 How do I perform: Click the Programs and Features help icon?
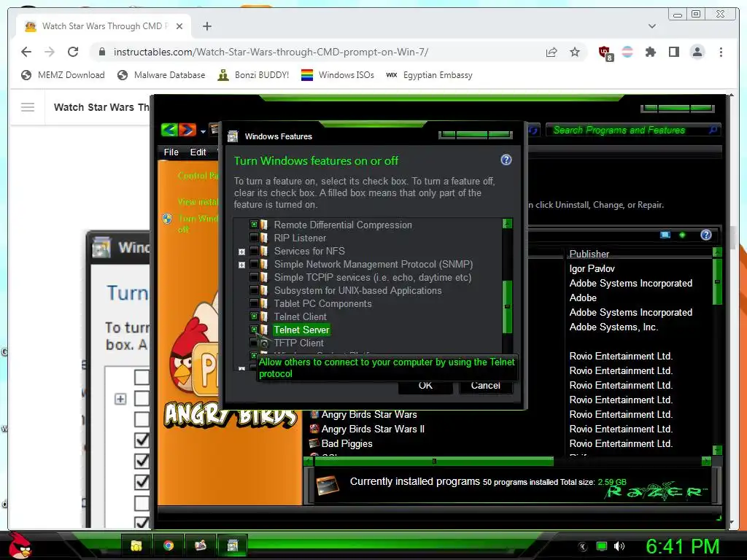coord(706,235)
